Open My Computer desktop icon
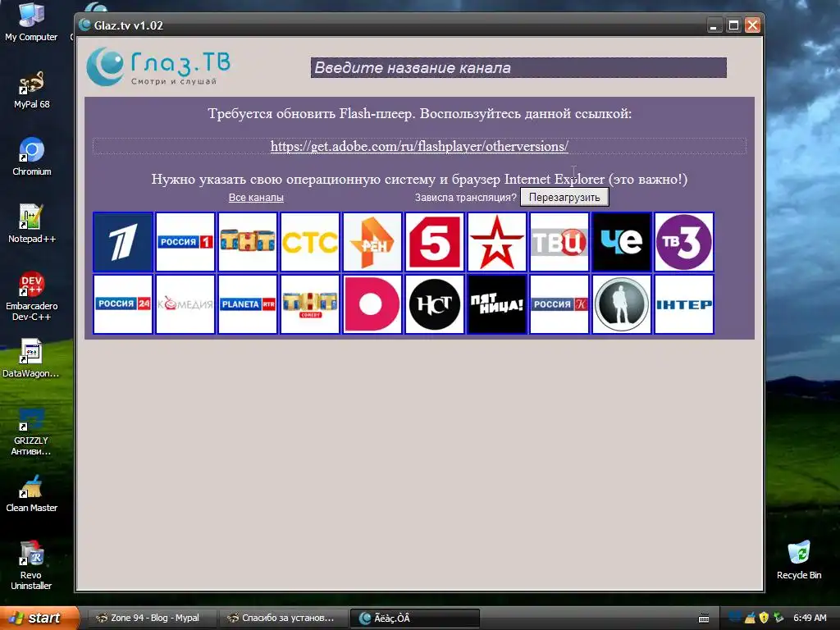This screenshot has height=630, width=840. tap(31, 22)
